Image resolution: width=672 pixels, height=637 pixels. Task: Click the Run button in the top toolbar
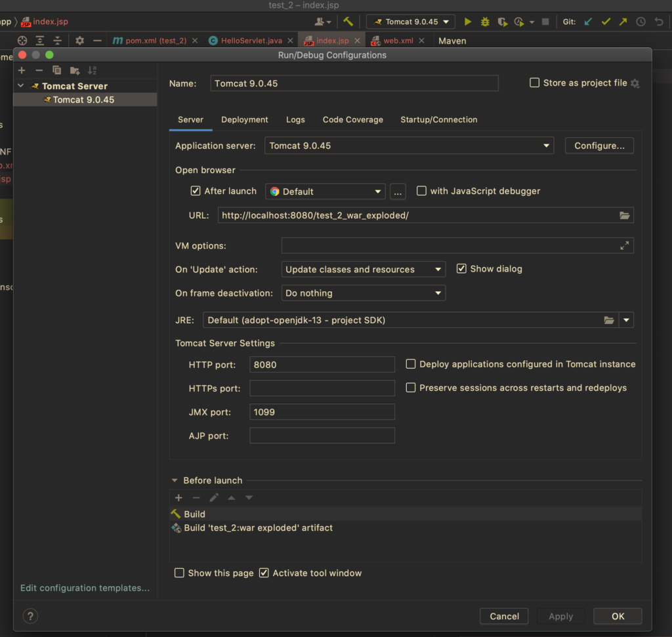click(x=468, y=22)
